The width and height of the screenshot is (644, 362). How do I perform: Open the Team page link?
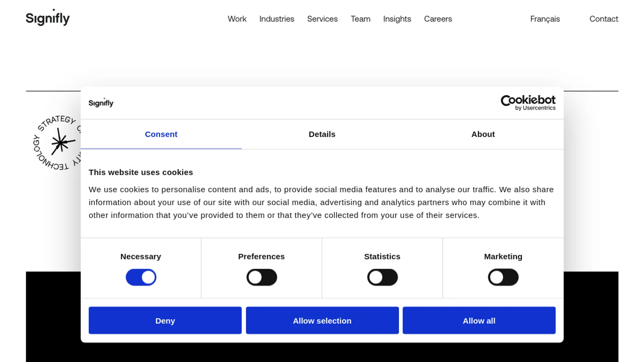coord(360,19)
